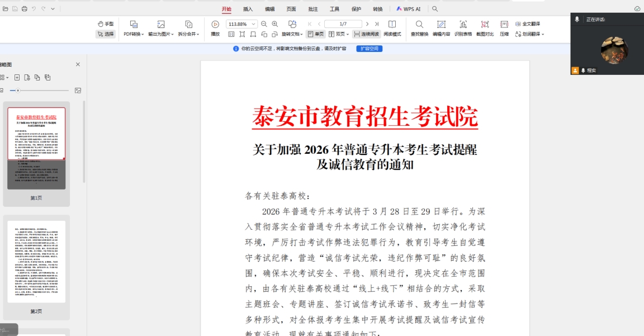Switch to 单页 single page view
The height and width of the screenshot is (336, 644).
click(315, 34)
